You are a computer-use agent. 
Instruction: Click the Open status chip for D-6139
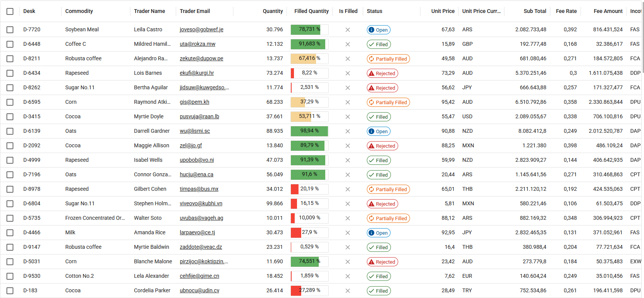click(379, 131)
